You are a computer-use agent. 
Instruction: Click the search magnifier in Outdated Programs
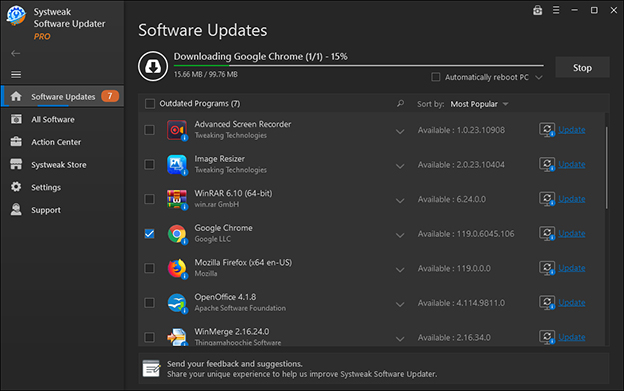400,104
